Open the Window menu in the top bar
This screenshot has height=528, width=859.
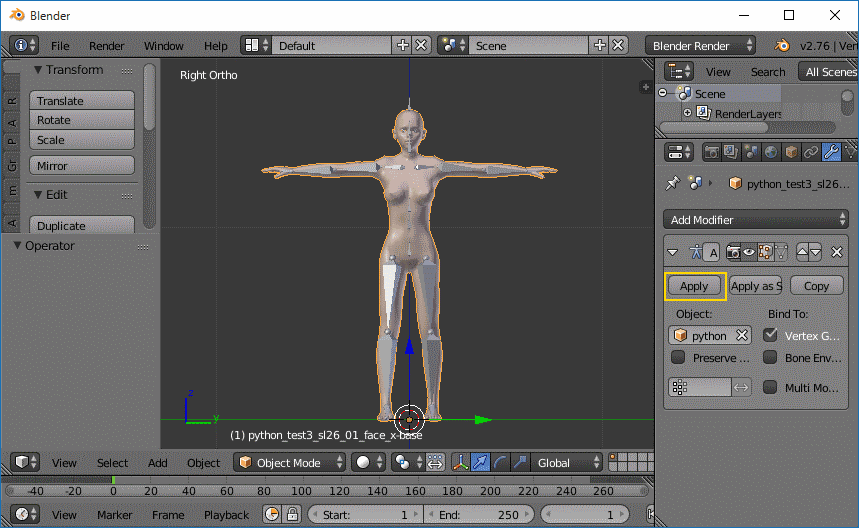pos(163,46)
